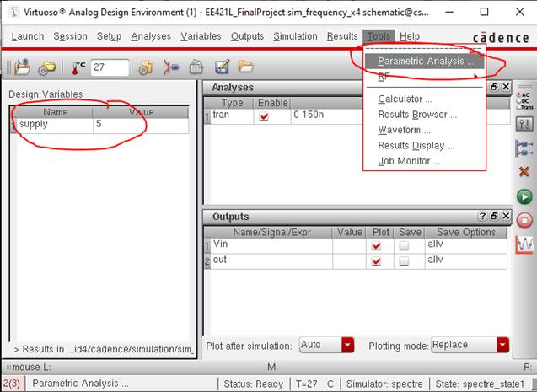
Task: Select the tran analysis type cell
Action: (232, 116)
